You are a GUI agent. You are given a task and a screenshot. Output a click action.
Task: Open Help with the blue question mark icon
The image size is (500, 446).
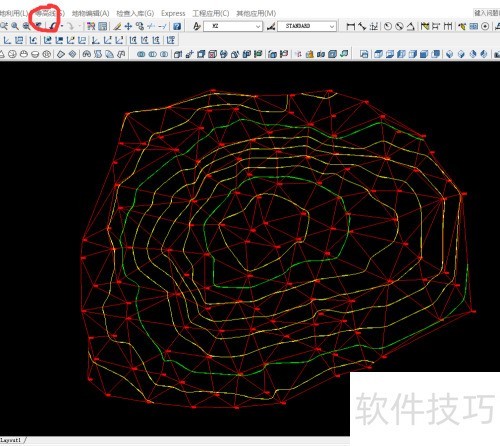coord(177,26)
